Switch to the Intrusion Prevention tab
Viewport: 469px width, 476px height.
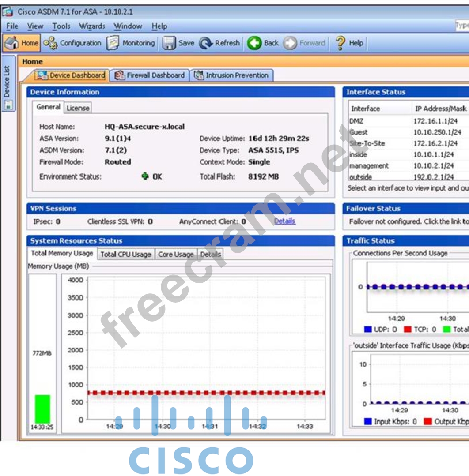click(232, 75)
